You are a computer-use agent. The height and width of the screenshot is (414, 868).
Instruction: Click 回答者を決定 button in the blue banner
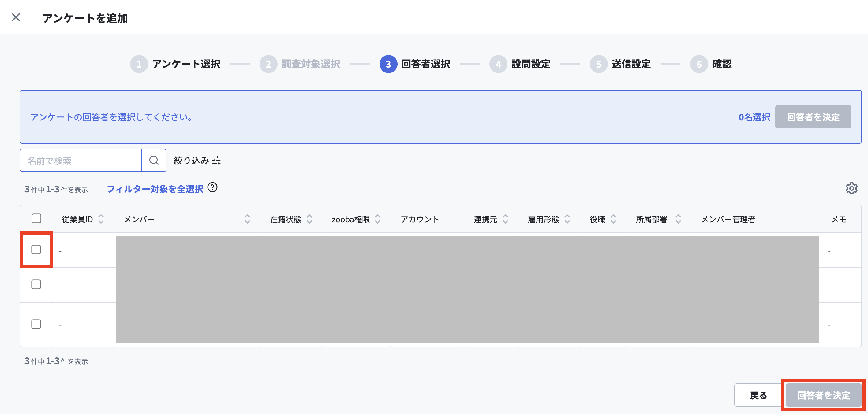click(813, 117)
